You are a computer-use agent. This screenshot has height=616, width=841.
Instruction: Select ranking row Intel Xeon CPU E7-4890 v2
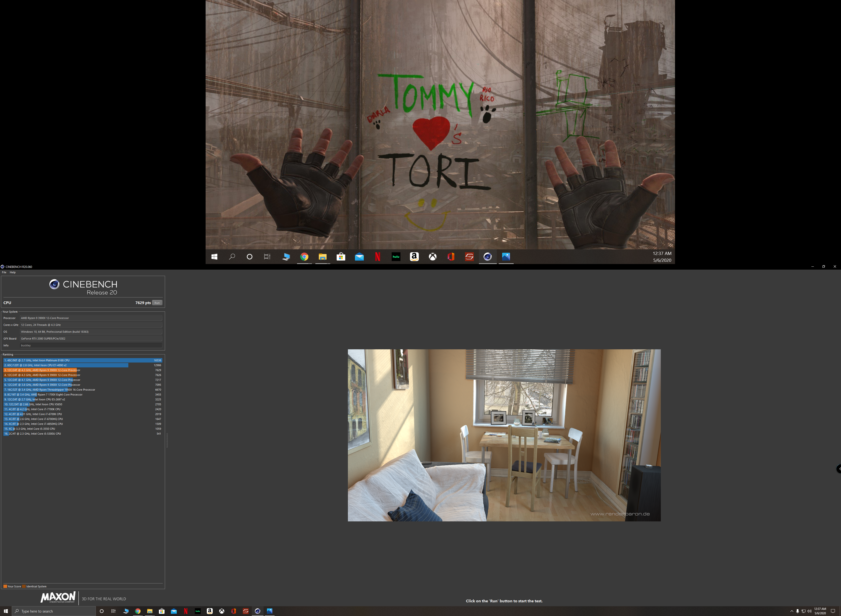[83, 365]
